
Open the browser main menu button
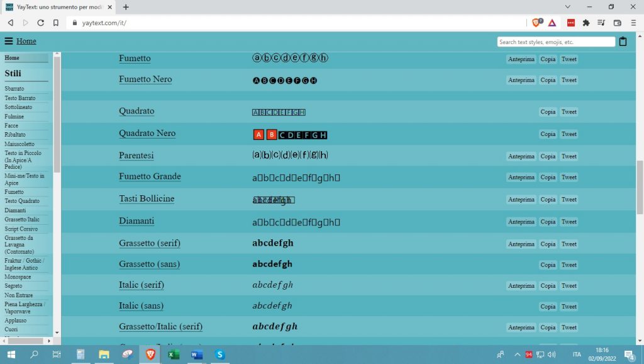[633, 23]
